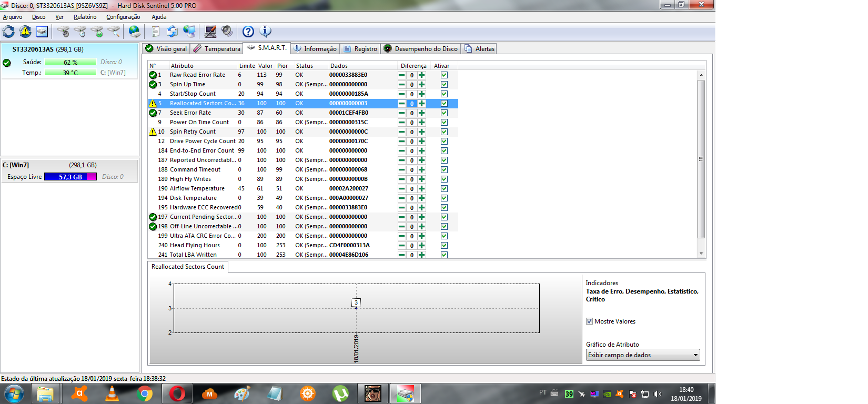Click the send report arrows icon
Viewport: 868px width, 404px height.
click(172, 32)
